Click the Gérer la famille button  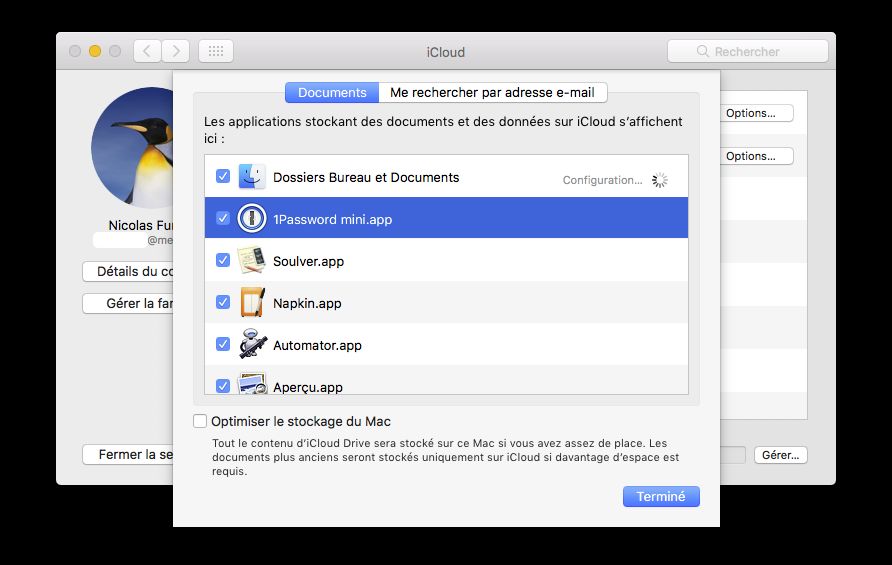(x=128, y=303)
